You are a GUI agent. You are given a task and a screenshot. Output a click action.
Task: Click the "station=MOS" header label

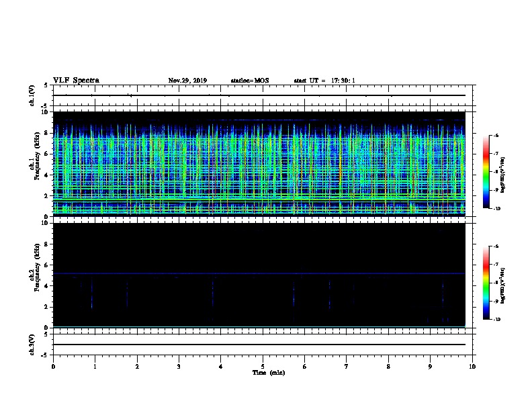(250, 81)
